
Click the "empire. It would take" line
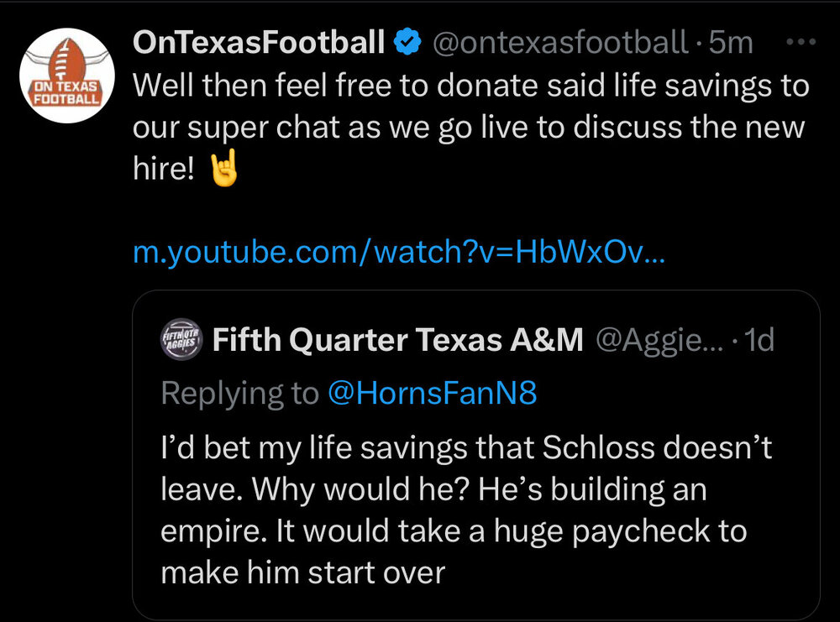454,531
